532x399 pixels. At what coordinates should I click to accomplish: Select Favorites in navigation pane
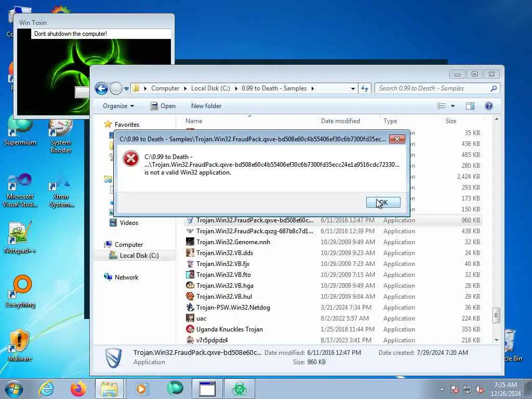[x=127, y=125]
